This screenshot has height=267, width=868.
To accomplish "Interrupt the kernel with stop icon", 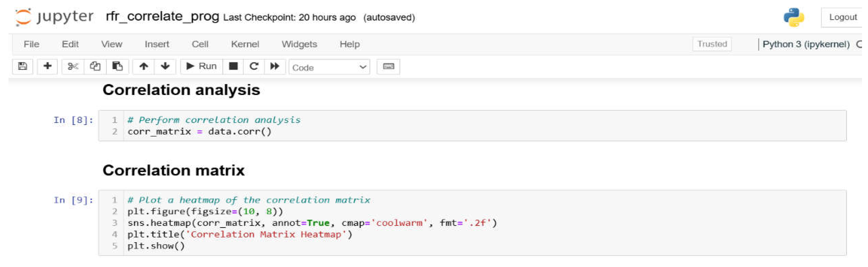I will [233, 66].
